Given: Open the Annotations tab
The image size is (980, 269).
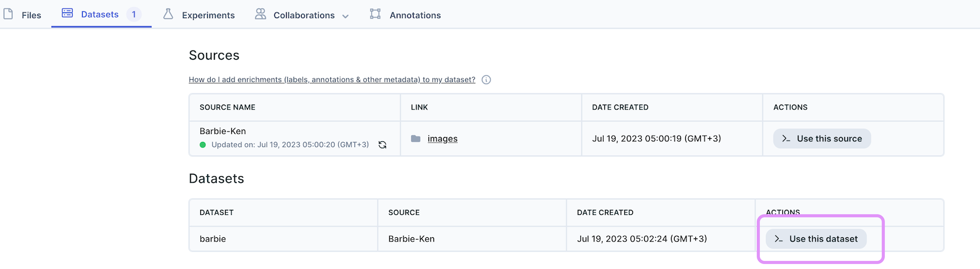Looking at the screenshot, I should (415, 15).
